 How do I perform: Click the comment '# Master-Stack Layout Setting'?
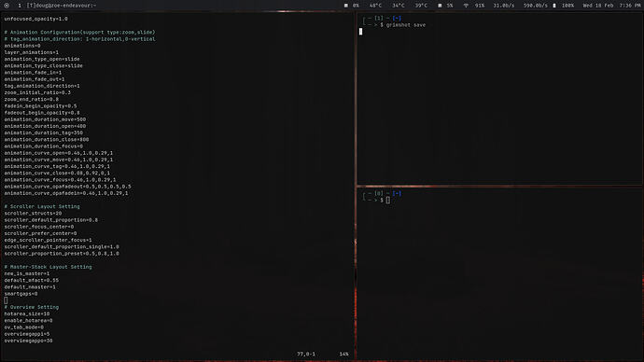tap(48, 267)
